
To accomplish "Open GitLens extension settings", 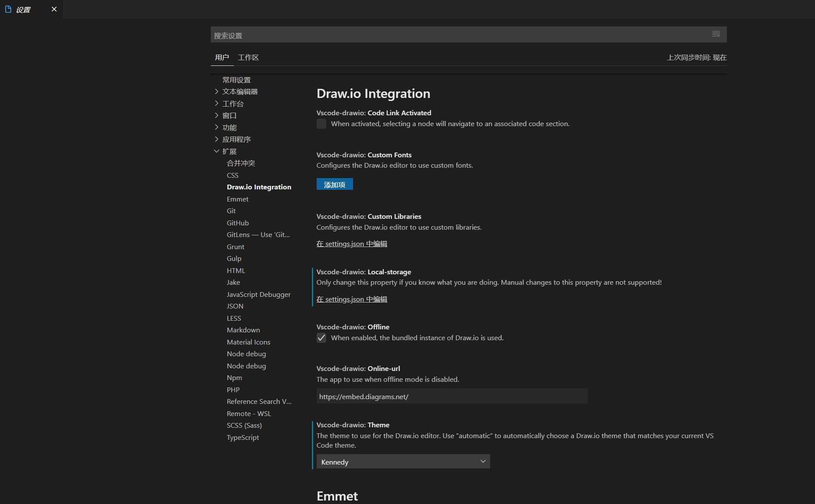I will (258, 234).
